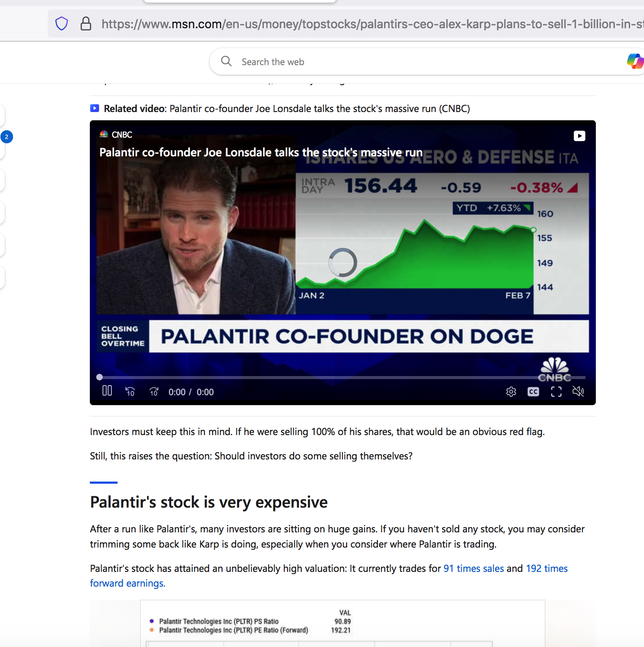
Task: Click legend entry "(PLTR) PE Ratio (Forward)"
Action: pyautogui.click(x=233, y=630)
